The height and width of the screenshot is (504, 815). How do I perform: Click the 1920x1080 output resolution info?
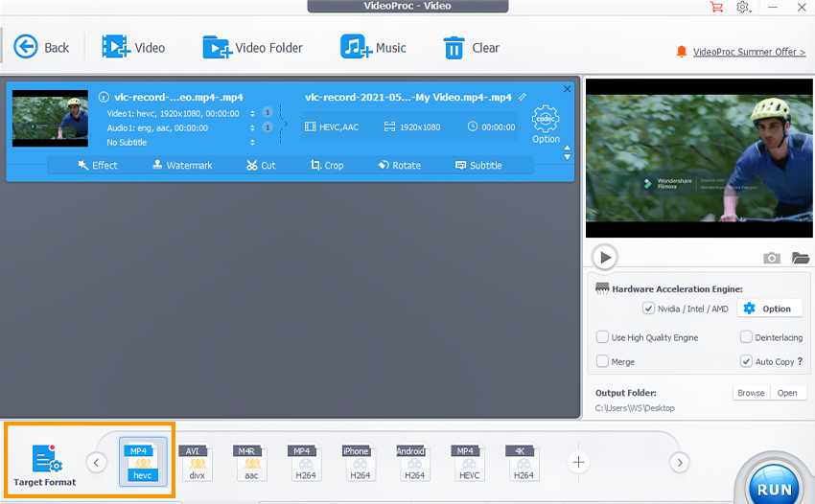coord(412,126)
